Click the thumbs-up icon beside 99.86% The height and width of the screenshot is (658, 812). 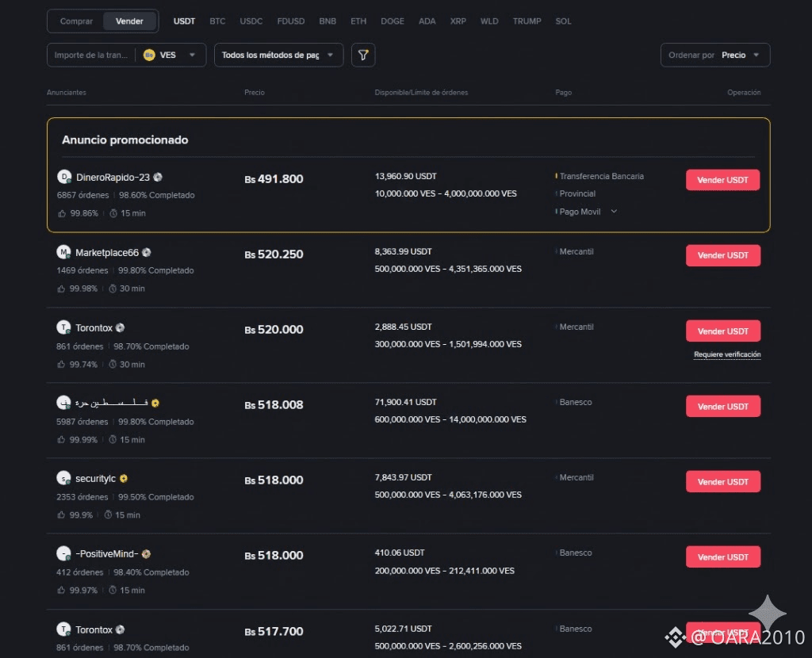click(x=62, y=213)
